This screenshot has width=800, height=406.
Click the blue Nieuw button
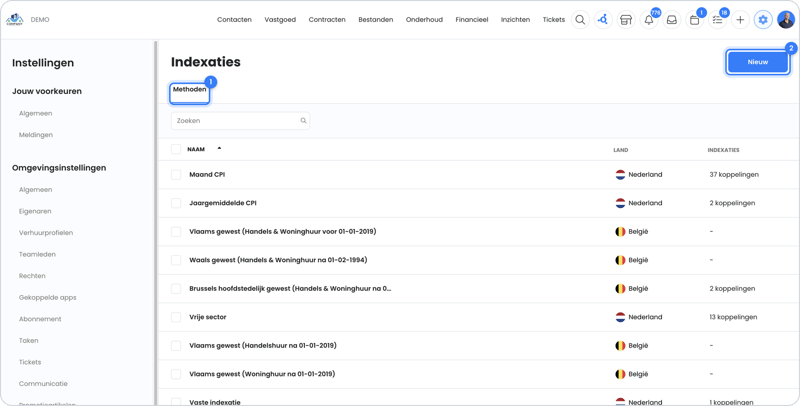pyautogui.click(x=758, y=62)
